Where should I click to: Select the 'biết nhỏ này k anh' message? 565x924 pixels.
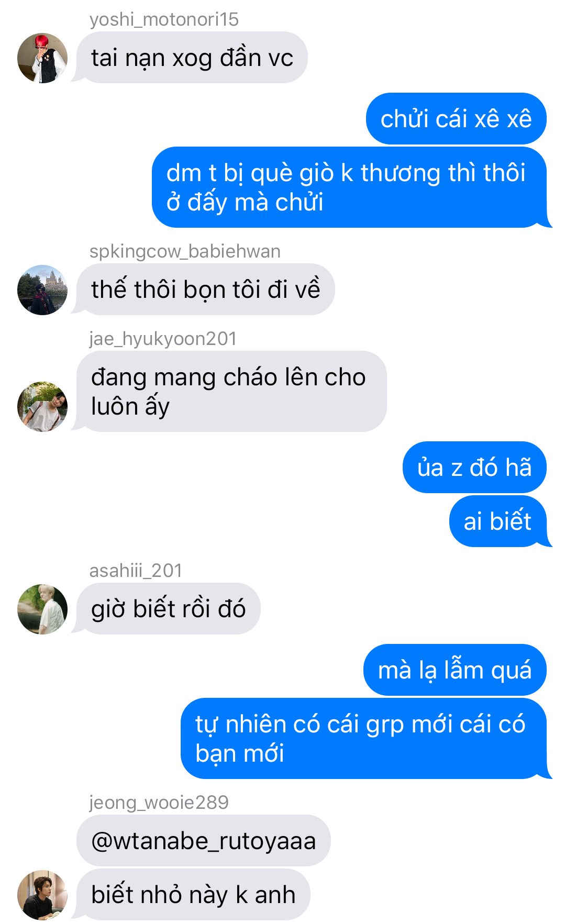point(193,895)
